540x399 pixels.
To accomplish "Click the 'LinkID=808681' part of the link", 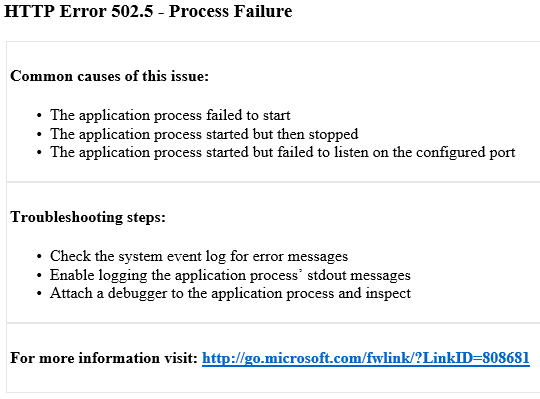I will tap(476, 358).
